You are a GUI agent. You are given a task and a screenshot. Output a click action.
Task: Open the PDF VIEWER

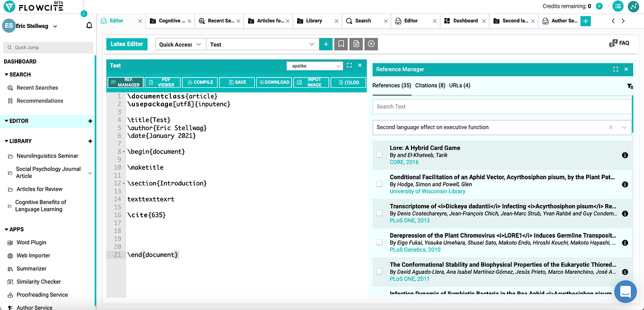click(162, 82)
